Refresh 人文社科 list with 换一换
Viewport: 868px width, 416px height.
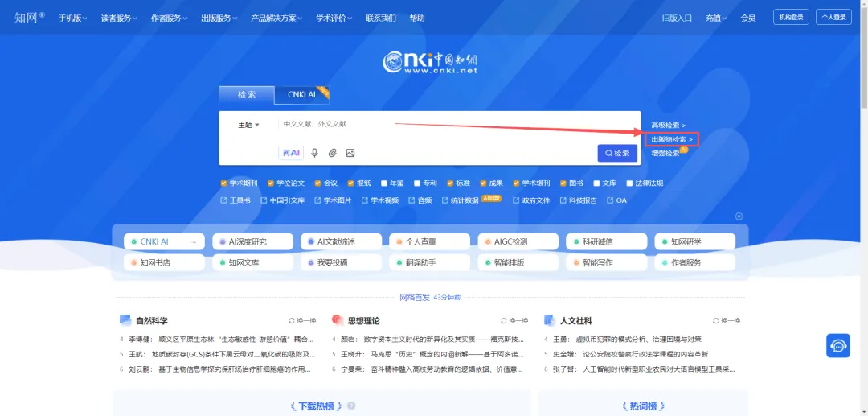pyautogui.click(x=727, y=321)
